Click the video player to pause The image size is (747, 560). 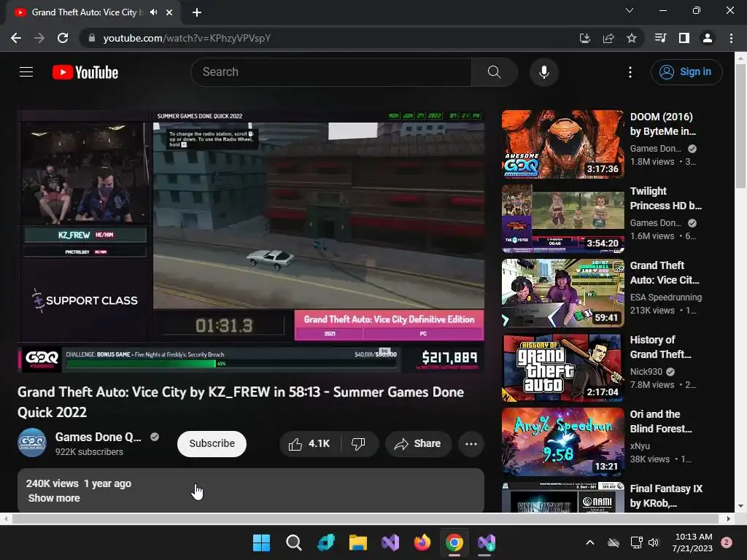(x=251, y=241)
